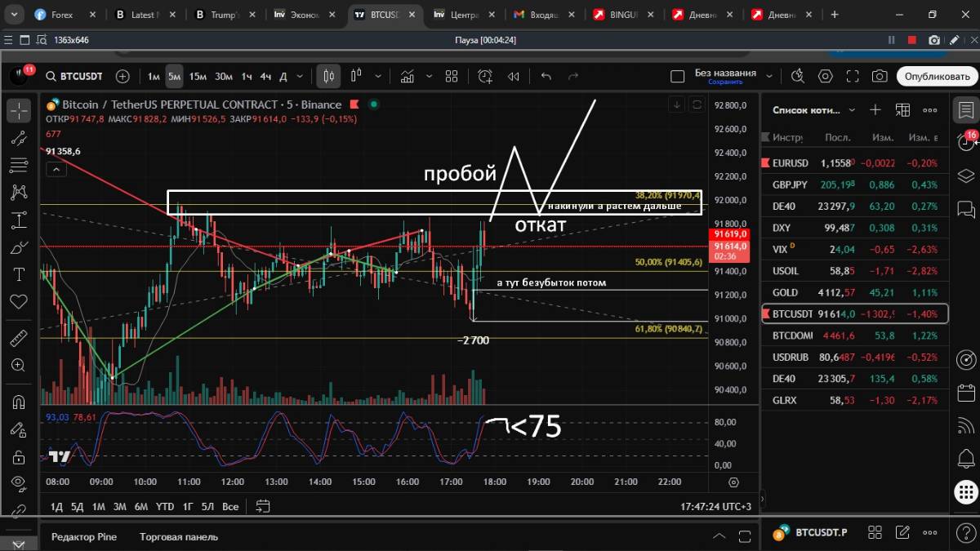Activate the magnet mode tool

pos(19,402)
